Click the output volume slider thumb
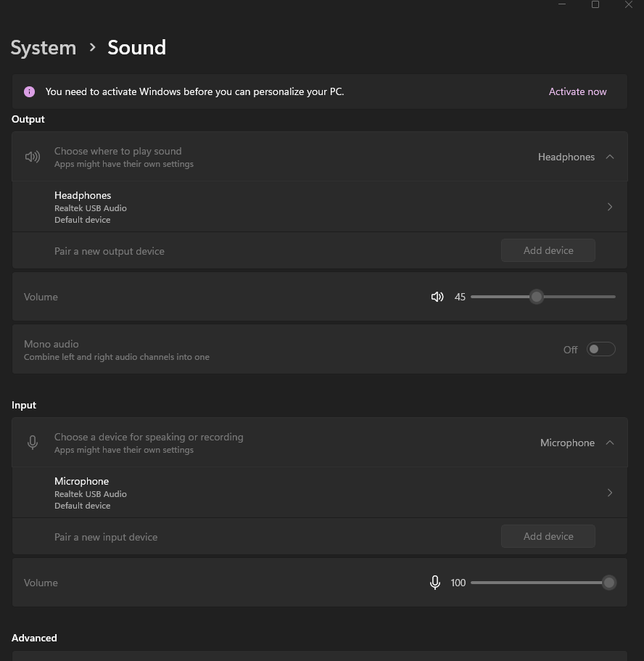The height and width of the screenshot is (661, 644). tap(536, 297)
